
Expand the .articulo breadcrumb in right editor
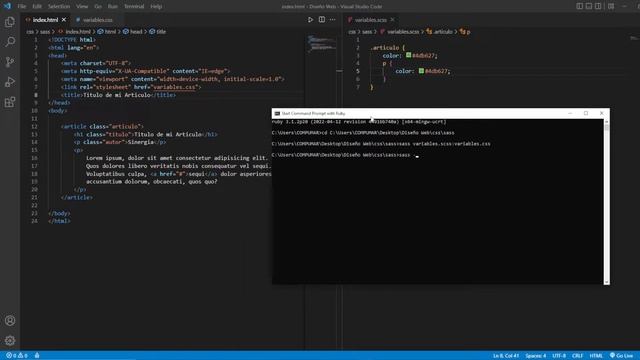(x=440, y=31)
